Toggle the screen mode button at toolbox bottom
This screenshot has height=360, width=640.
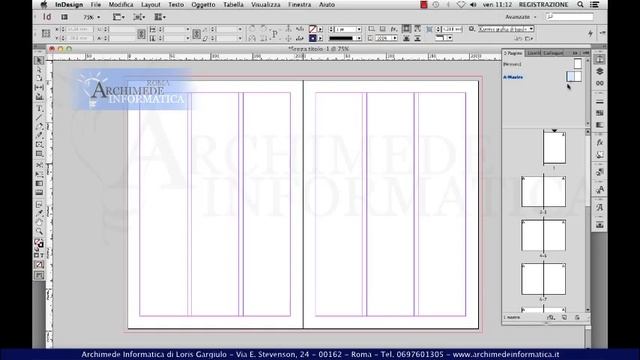click(x=39, y=276)
